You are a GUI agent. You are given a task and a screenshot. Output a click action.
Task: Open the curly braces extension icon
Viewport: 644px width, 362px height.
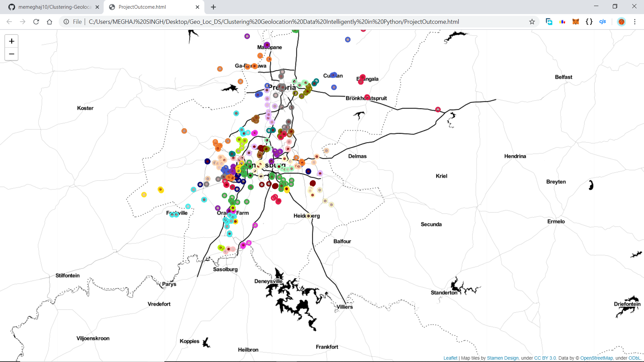[589, 22]
